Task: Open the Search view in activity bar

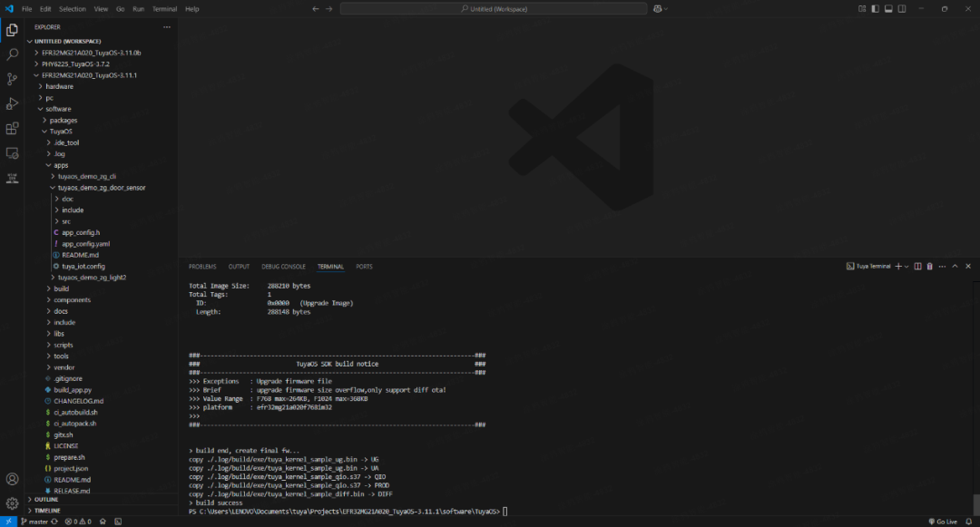Action: point(12,54)
